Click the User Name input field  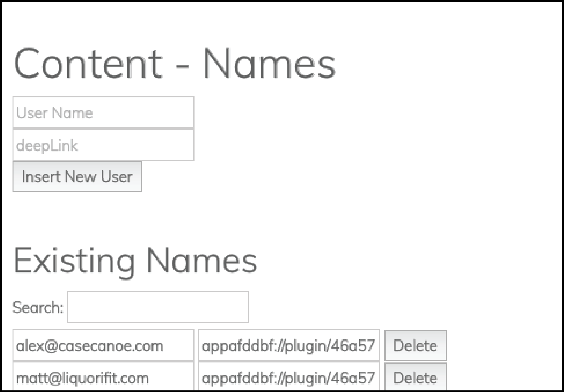[x=103, y=113]
